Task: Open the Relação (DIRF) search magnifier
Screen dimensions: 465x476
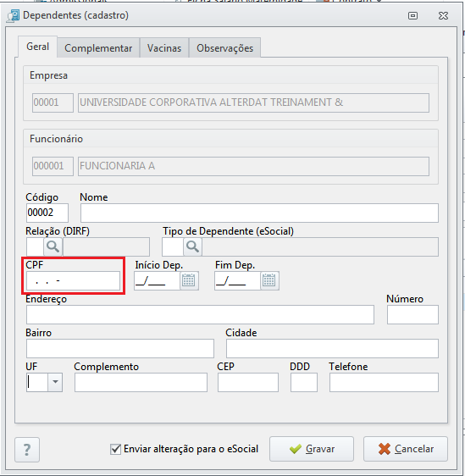Action: (x=53, y=246)
